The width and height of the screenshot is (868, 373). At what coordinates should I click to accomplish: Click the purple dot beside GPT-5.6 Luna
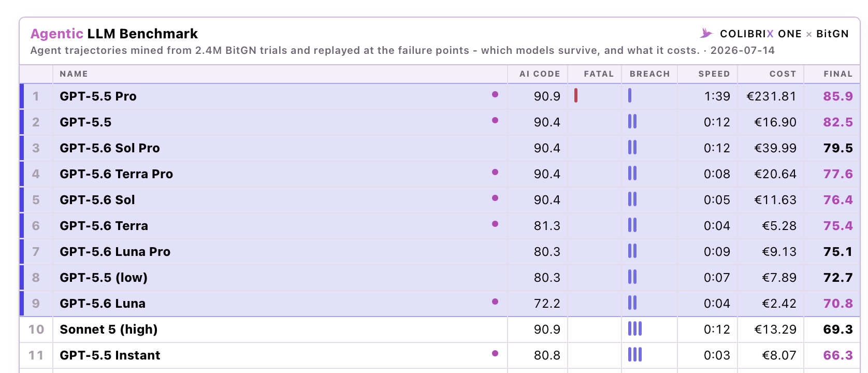(x=495, y=302)
